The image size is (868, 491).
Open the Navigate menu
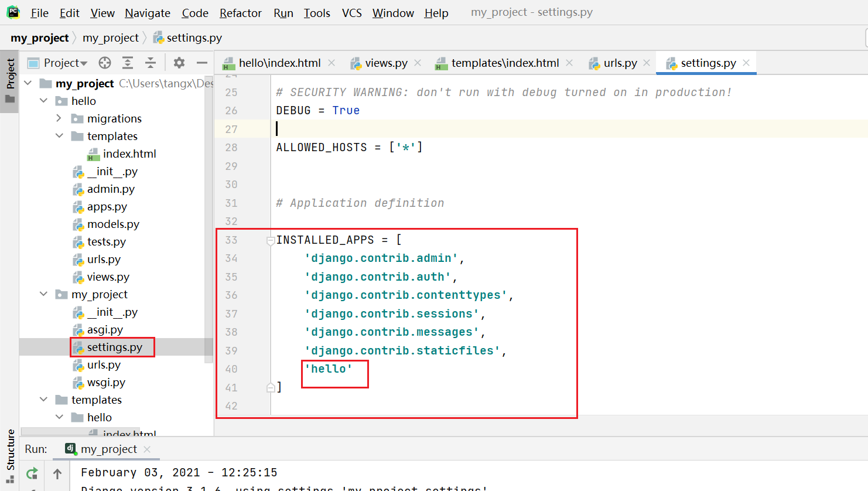click(x=148, y=13)
